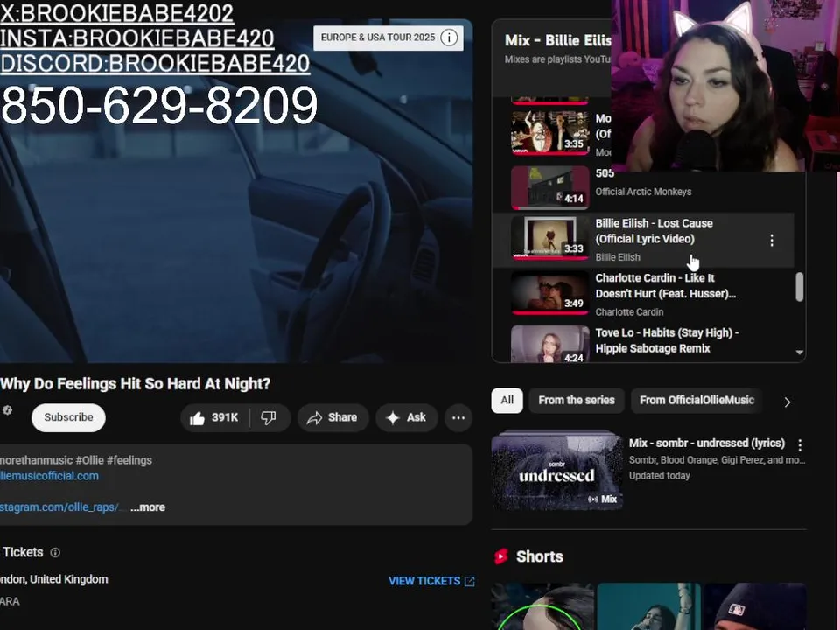The image size is (840, 630).
Task: Click the Tickets info icon
Action: [55, 553]
